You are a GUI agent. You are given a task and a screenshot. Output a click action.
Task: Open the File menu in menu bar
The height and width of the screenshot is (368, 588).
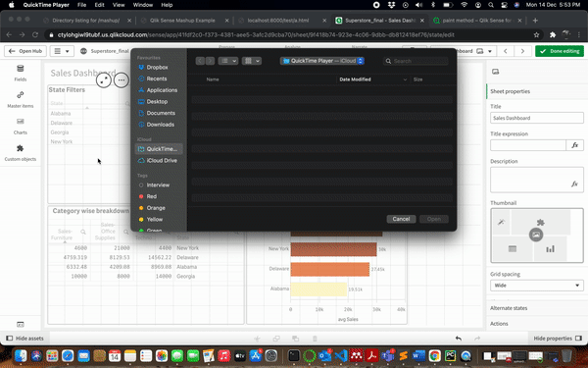81,5
